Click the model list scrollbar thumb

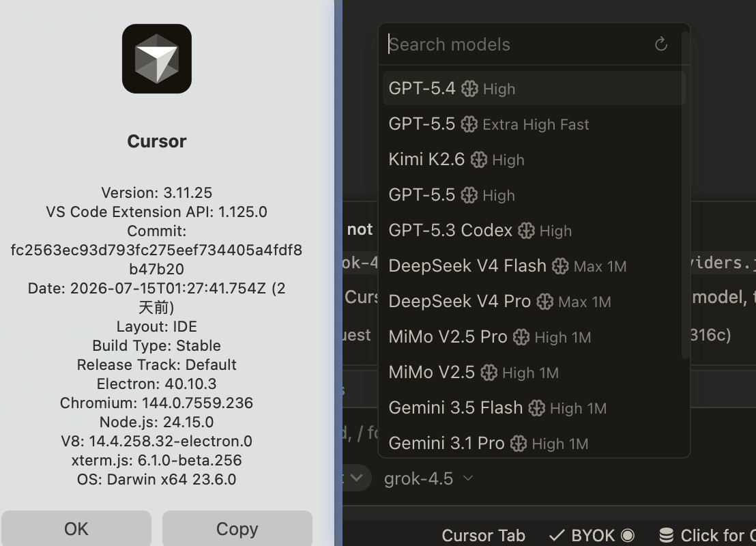point(685,195)
